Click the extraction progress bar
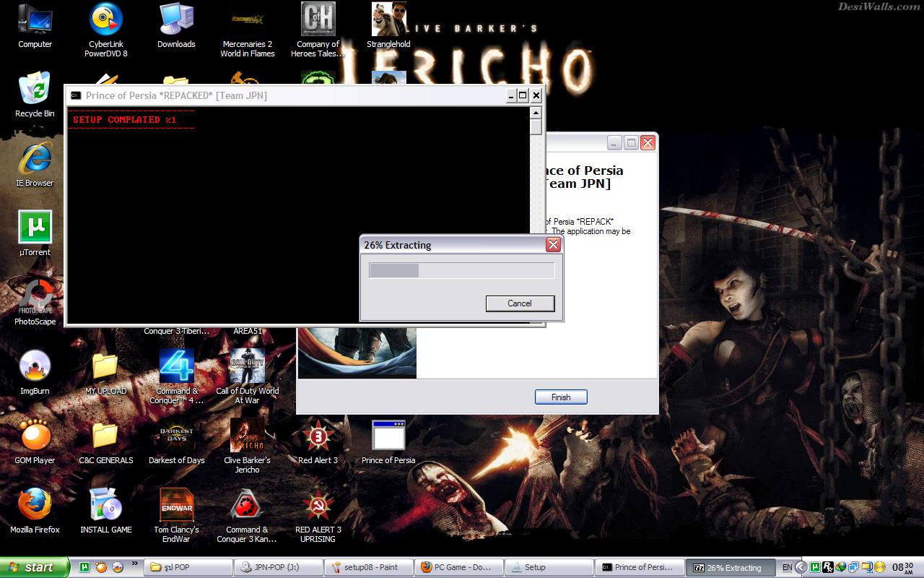Viewport: 924px width, 578px height. point(461,270)
